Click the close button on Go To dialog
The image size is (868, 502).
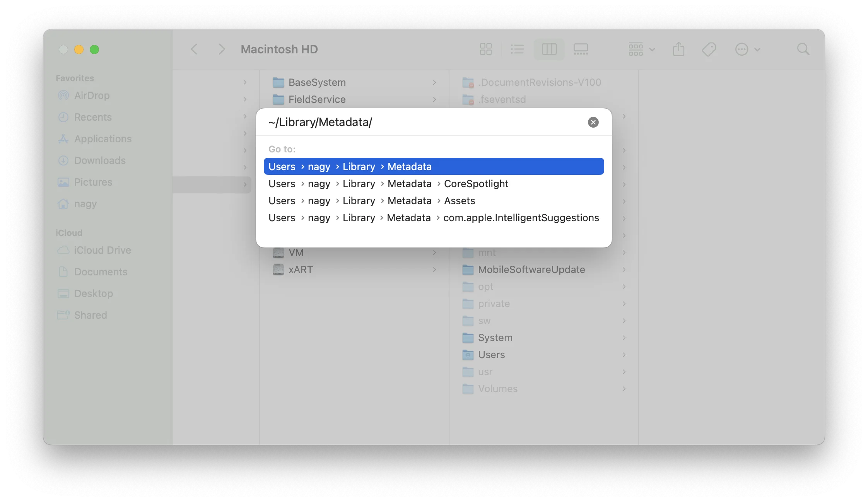[x=593, y=123]
